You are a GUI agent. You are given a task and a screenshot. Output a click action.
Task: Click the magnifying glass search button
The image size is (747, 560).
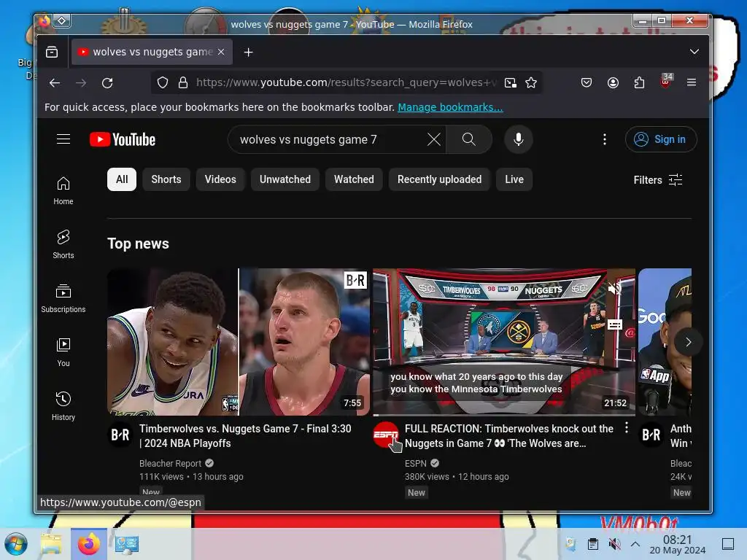tap(469, 139)
